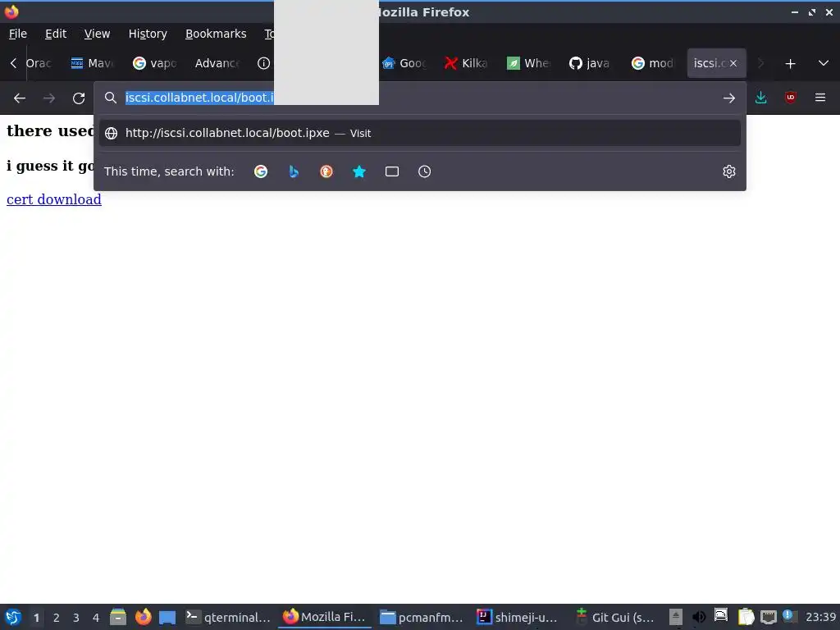Search open Tabs using the tab icon

click(391, 171)
